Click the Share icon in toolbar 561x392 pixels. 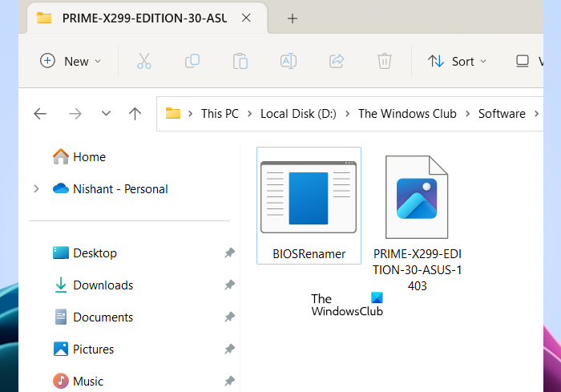[x=337, y=61]
